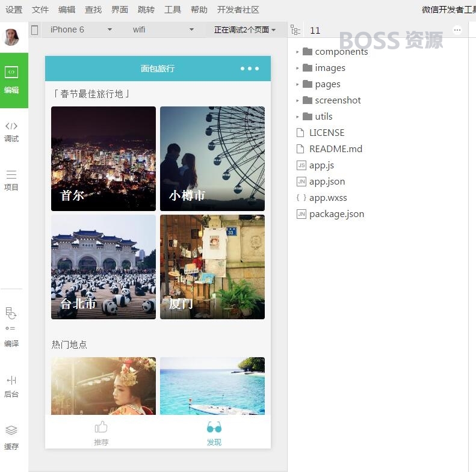This screenshot has width=476, height=472.
Task: Click the 热门地点 heading
Action: [x=70, y=345]
